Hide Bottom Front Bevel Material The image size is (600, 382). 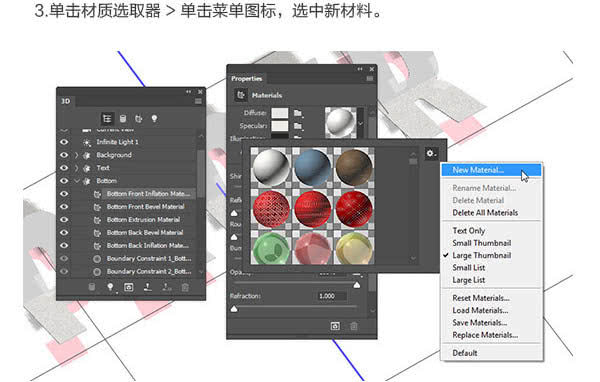click(64, 207)
